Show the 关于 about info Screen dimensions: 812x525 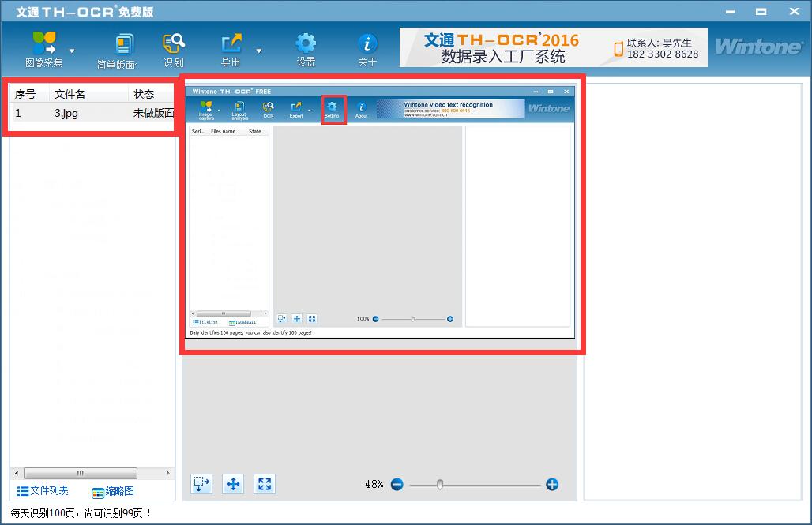[367, 49]
